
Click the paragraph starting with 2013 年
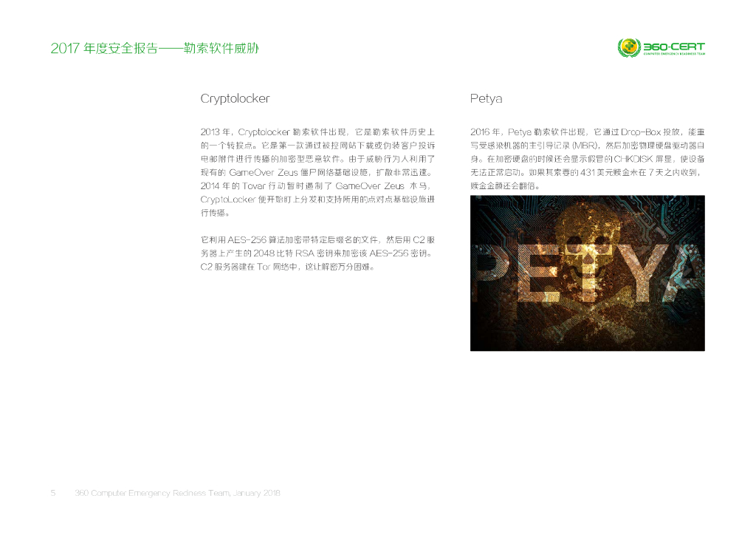(x=317, y=172)
